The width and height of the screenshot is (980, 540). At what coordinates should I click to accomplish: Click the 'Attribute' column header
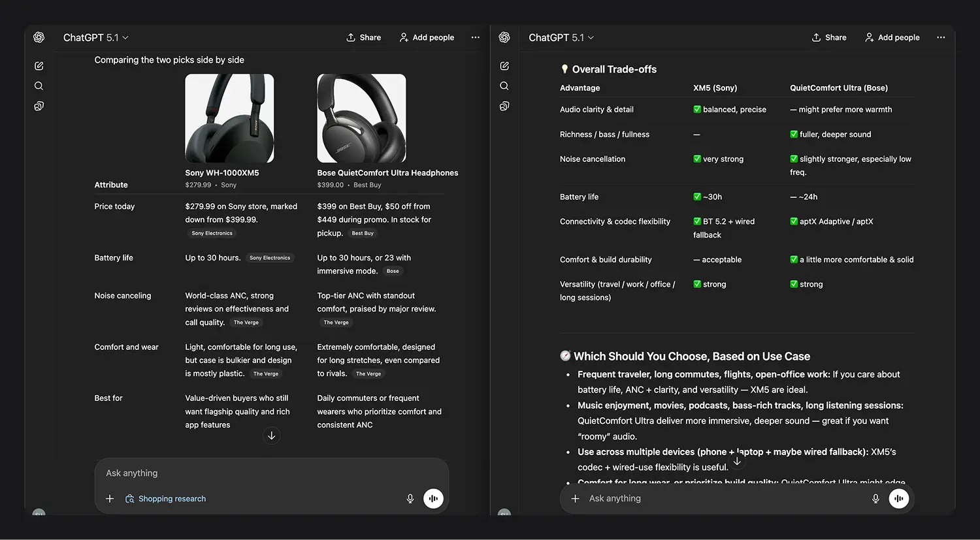111,185
